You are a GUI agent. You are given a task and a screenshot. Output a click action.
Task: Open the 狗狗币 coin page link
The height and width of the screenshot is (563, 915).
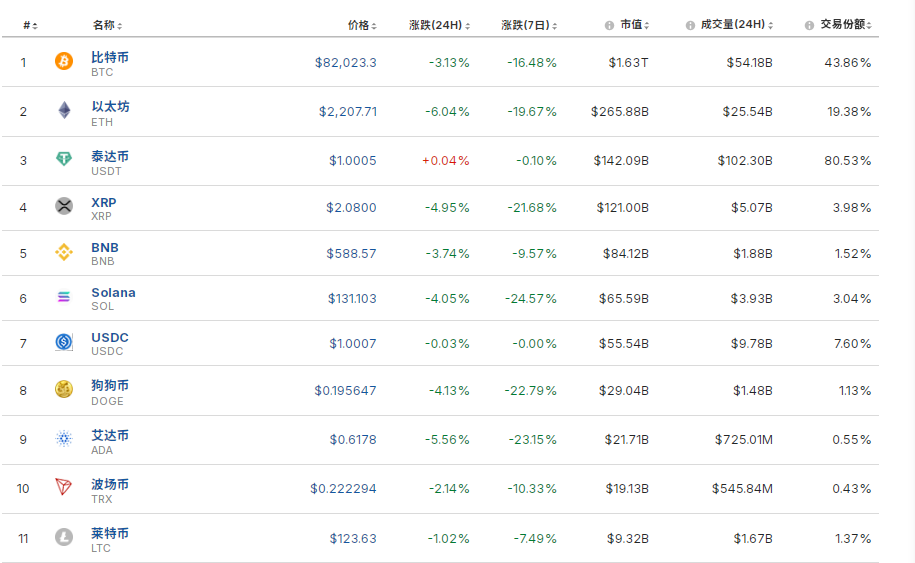110,386
